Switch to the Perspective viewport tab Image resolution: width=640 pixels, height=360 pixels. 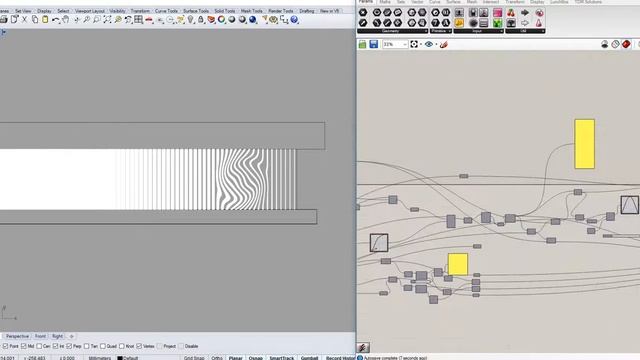[17, 336]
